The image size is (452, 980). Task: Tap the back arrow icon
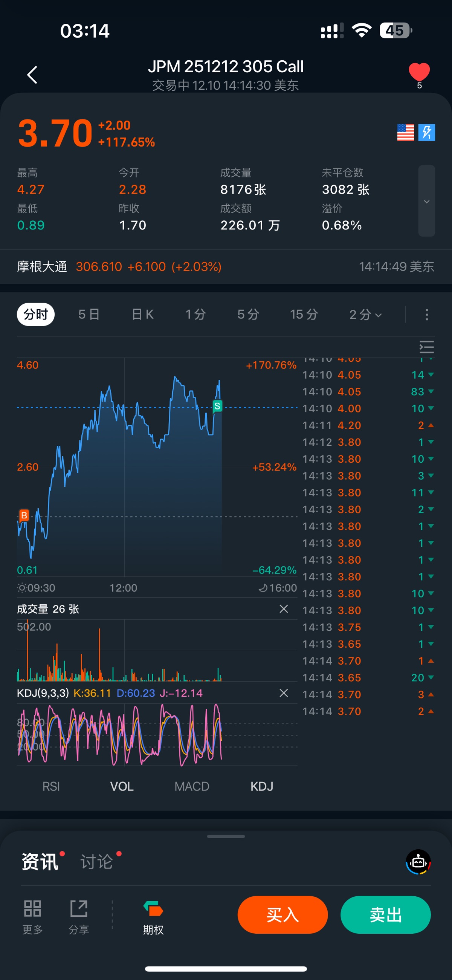click(x=32, y=75)
